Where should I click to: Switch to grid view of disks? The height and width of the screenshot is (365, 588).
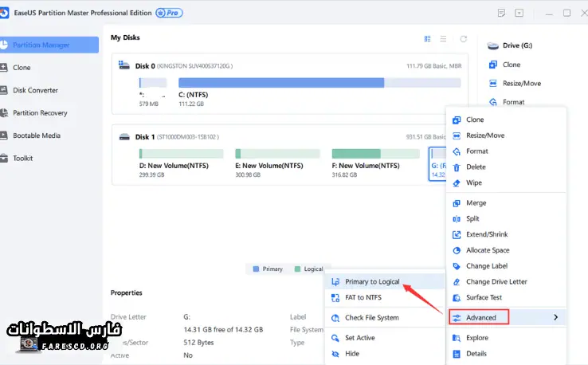[x=428, y=38]
